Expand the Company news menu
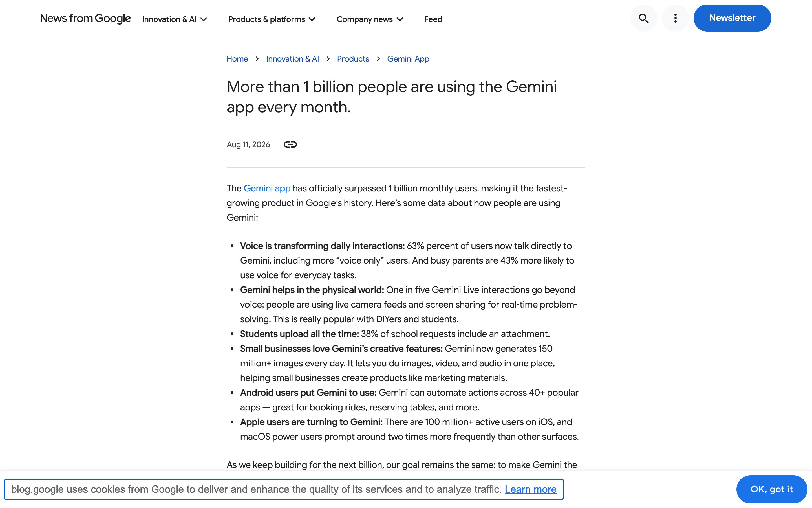 tap(370, 19)
